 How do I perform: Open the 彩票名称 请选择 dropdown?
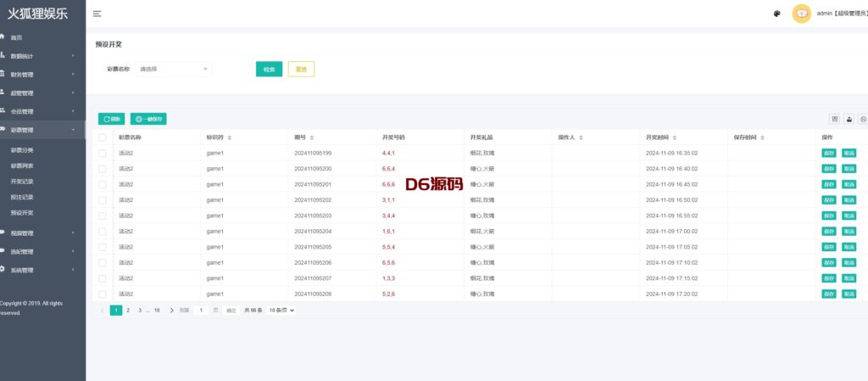pos(174,70)
